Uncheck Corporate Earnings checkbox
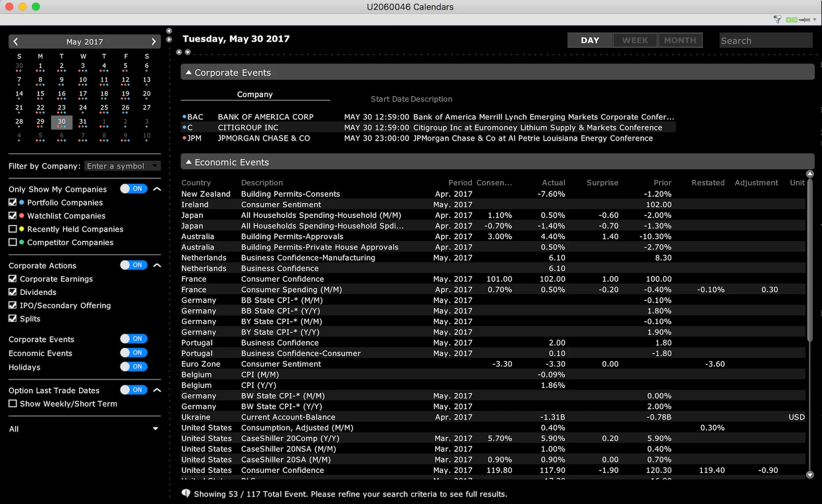 pyautogui.click(x=13, y=278)
